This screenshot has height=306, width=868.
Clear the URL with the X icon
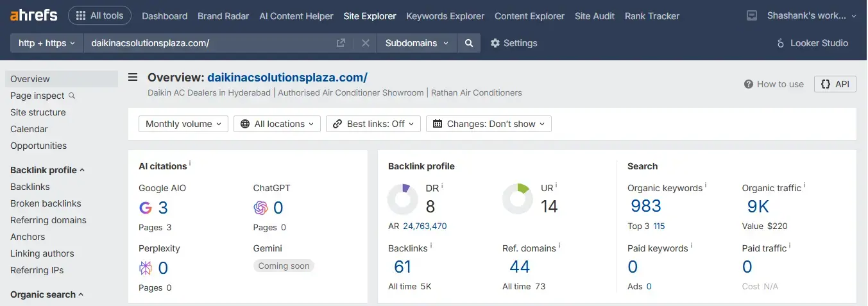pos(365,43)
